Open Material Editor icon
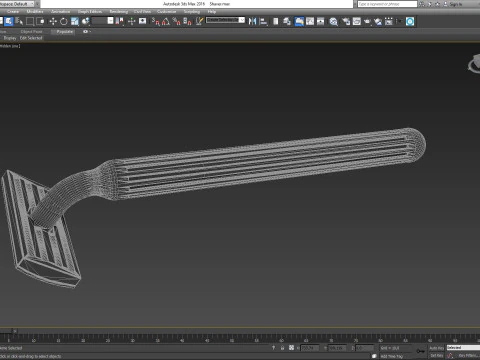Image resolution: width=480 pixels, height=360 pixels. click(334, 21)
